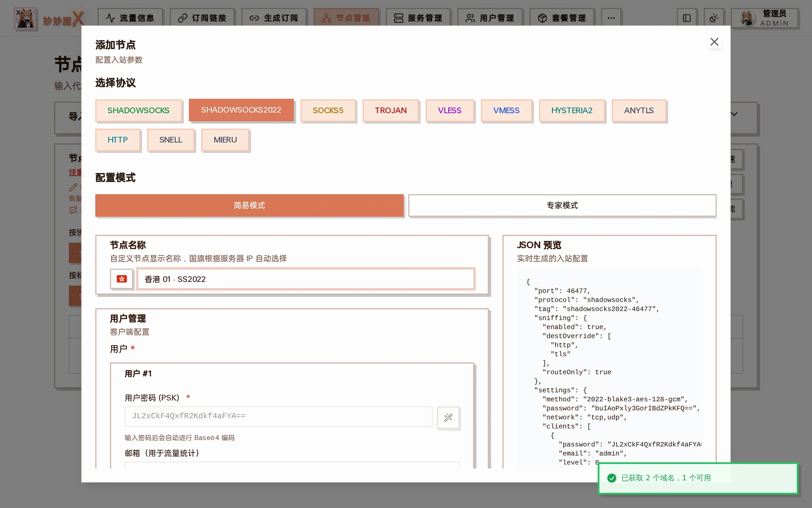812x508 pixels.
Task: Click the magic wand generate password icon
Action: coord(448,417)
